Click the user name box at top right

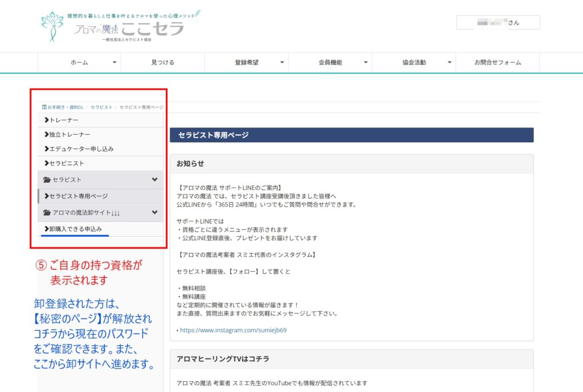click(498, 23)
